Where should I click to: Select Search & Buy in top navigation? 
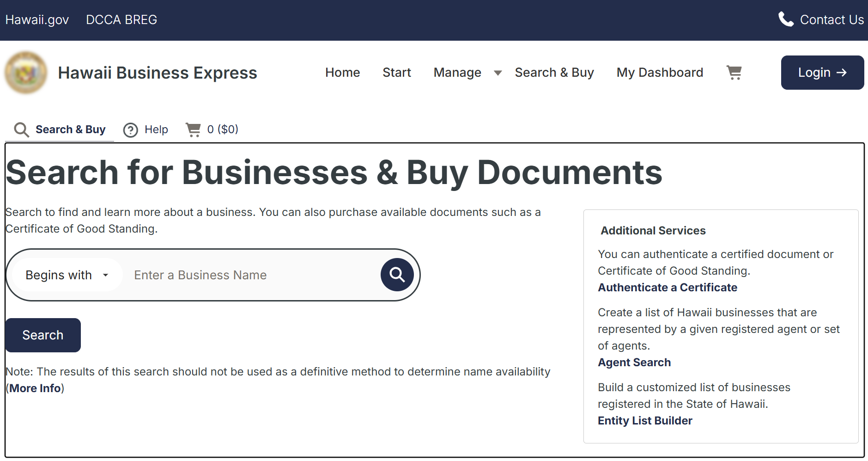pos(554,73)
